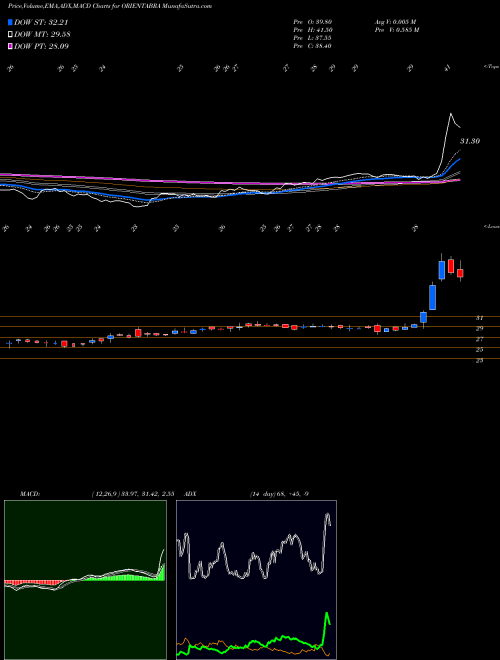Click the 'Pre L: 37.35' low value

313,37
